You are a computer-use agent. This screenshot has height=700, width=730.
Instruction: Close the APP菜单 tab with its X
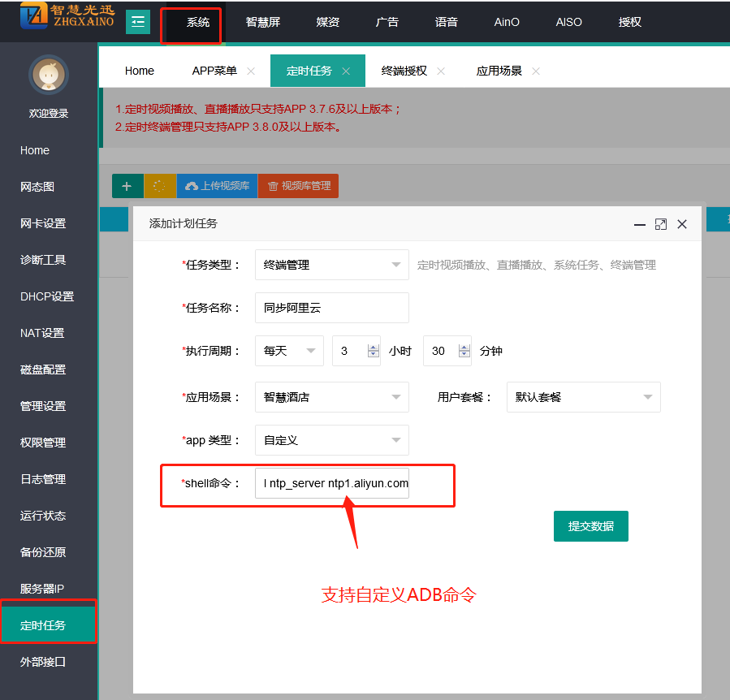(x=251, y=71)
